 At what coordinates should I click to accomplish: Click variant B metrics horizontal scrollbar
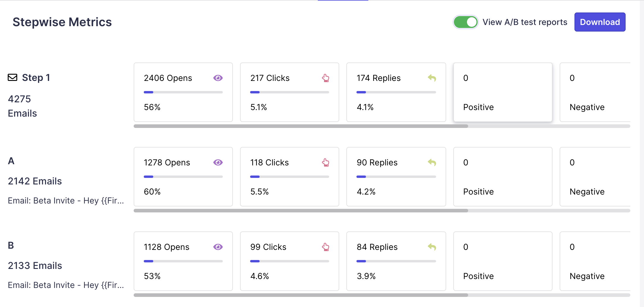coord(301,295)
